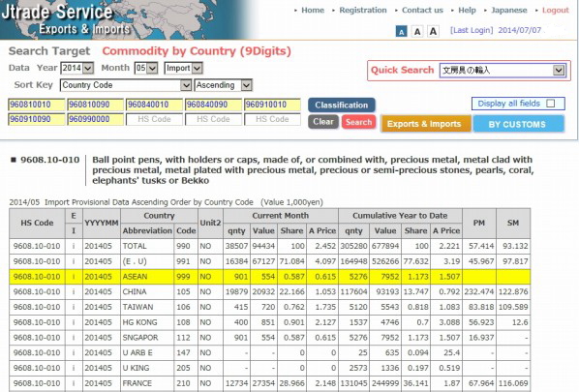Click the HS Code column header
Viewport: 579px width, 392px height.
37,223
